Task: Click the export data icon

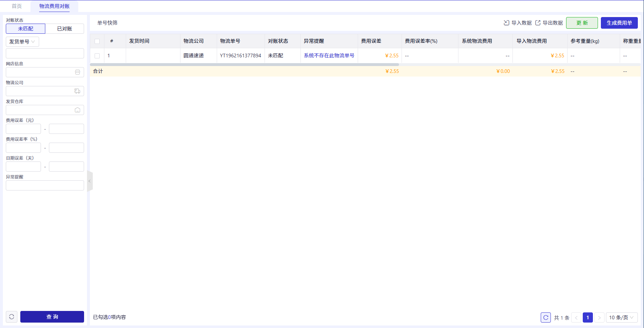Action: click(x=538, y=23)
